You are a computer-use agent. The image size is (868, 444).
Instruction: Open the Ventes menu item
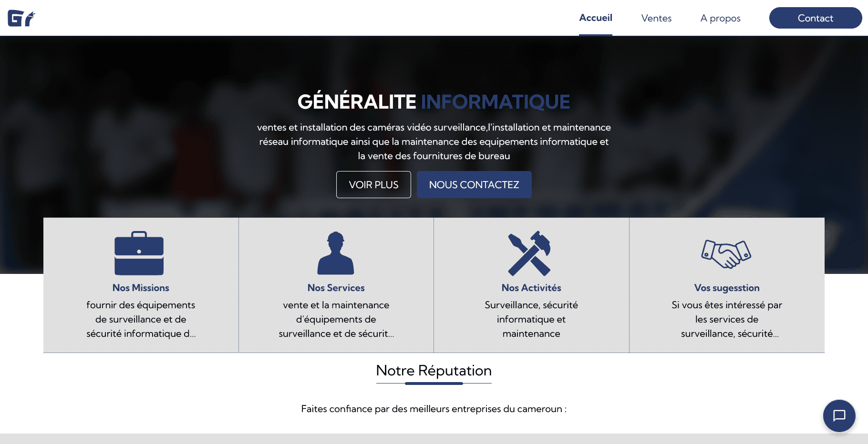click(x=656, y=19)
